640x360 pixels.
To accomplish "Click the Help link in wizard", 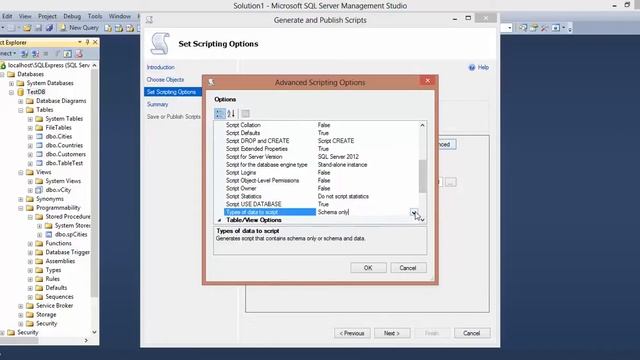I will (x=483, y=68).
